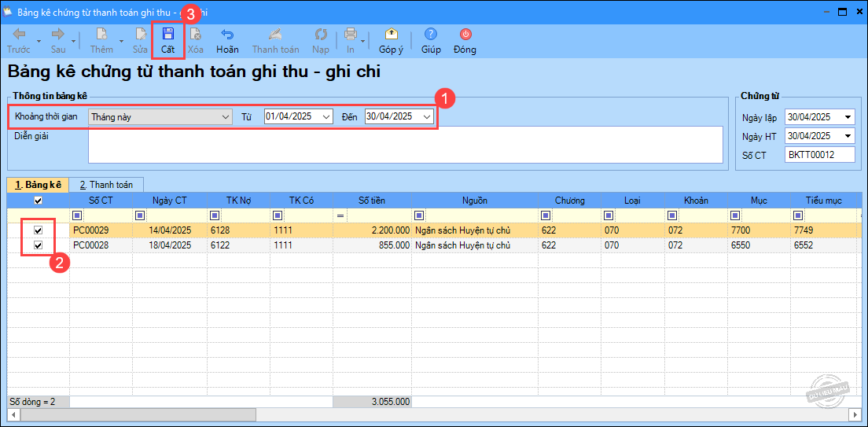The height and width of the screenshot is (427, 868).
Task: Click the In (print) toolbar icon
Action: (x=351, y=35)
